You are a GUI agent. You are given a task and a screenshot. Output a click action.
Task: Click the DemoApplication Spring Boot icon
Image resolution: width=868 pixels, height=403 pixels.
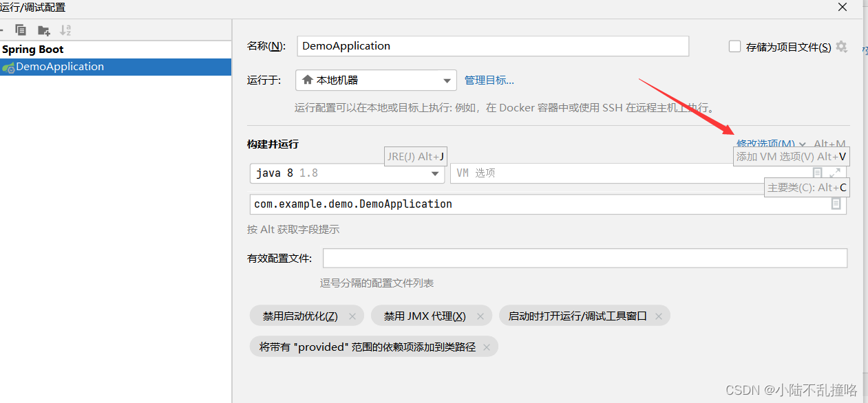click(x=10, y=67)
